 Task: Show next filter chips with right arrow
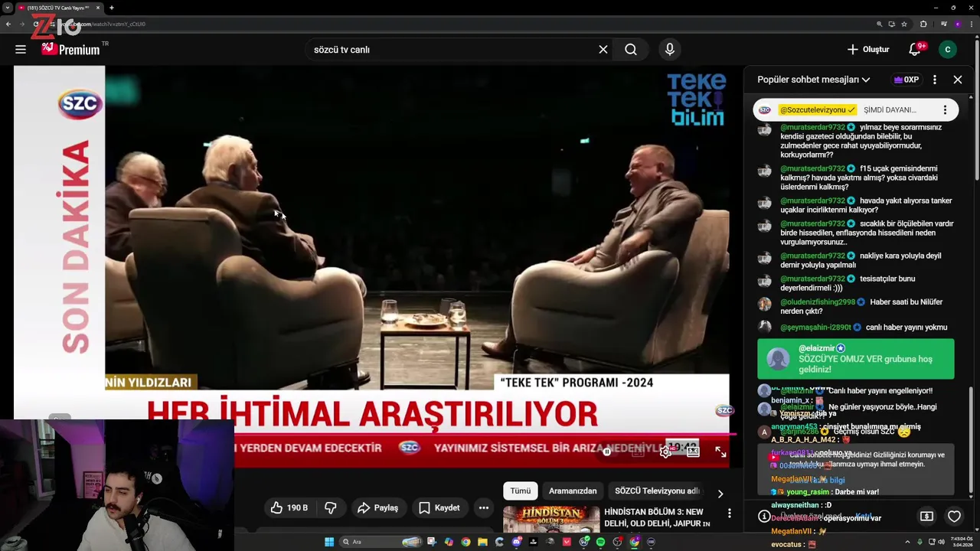(x=720, y=494)
